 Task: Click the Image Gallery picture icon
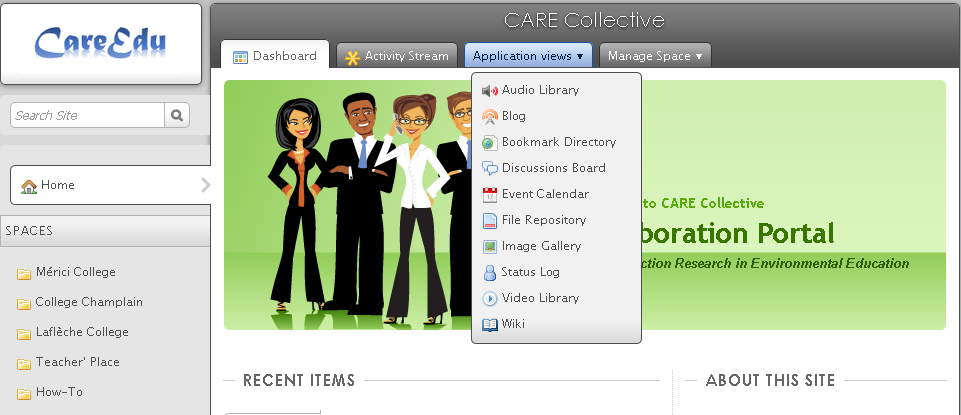coord(489,246)
